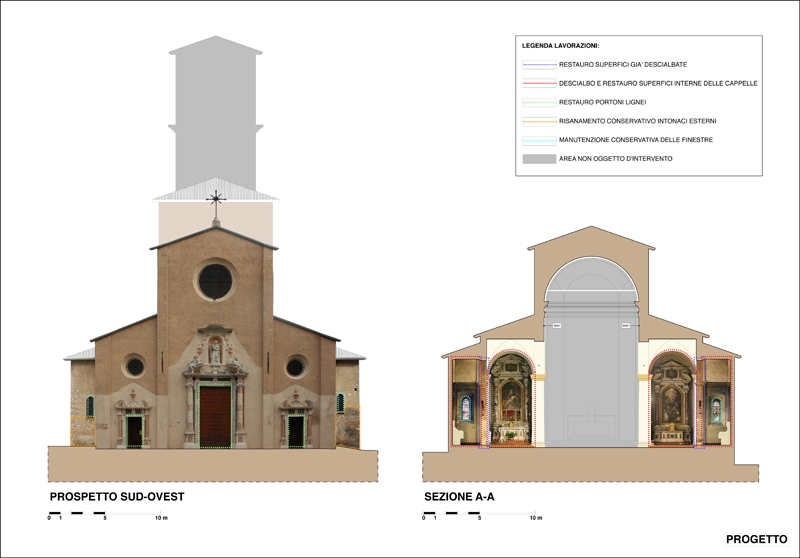Screen dimensions: 800x558
Task: Select the orange 'Risanamento conservativo intonaci esterni' swatch
Action: 540,121
